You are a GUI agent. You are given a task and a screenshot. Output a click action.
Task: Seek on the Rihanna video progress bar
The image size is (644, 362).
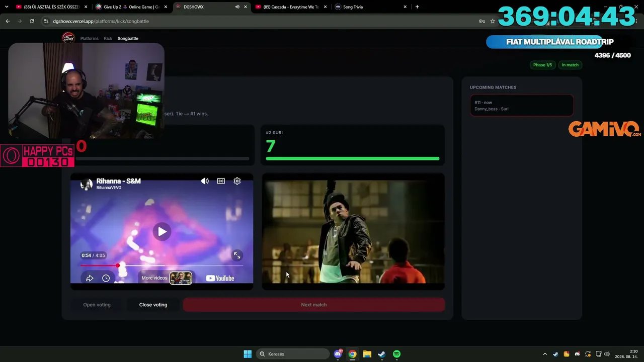pyautogui.click(x=162, y=265)
